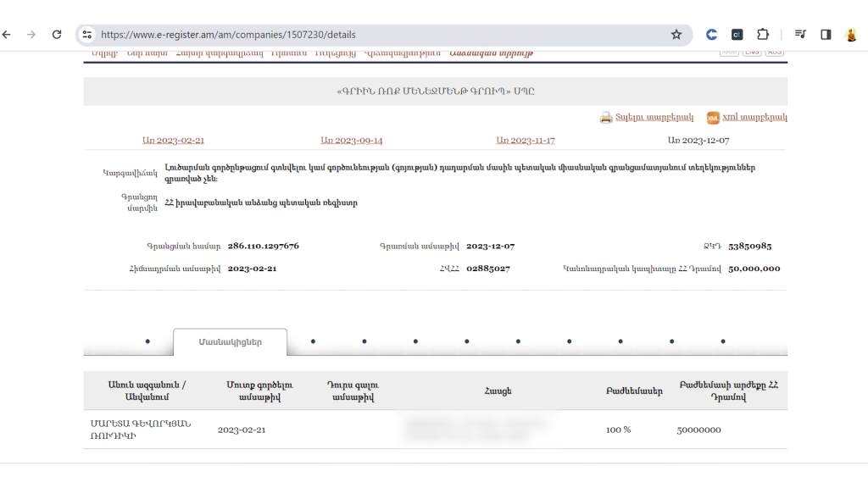
Task: Click the printer icon for print version
Action: click(606, 118)
